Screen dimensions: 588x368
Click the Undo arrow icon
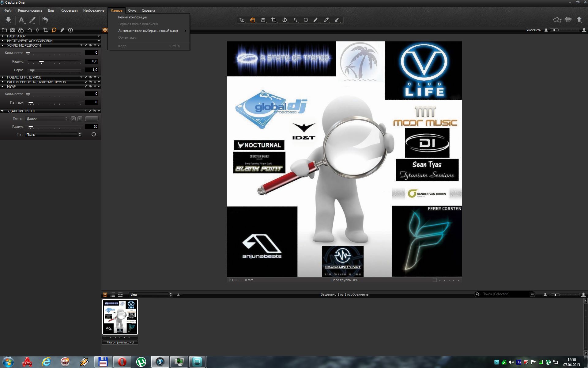(x=45, y=20)
